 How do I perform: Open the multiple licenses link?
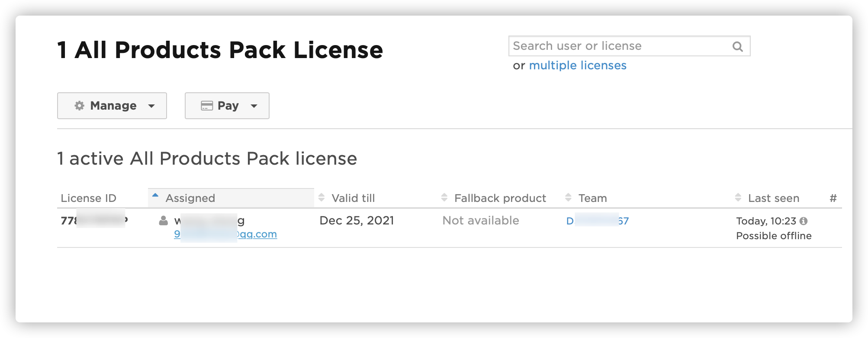click(x=577, y=65)
